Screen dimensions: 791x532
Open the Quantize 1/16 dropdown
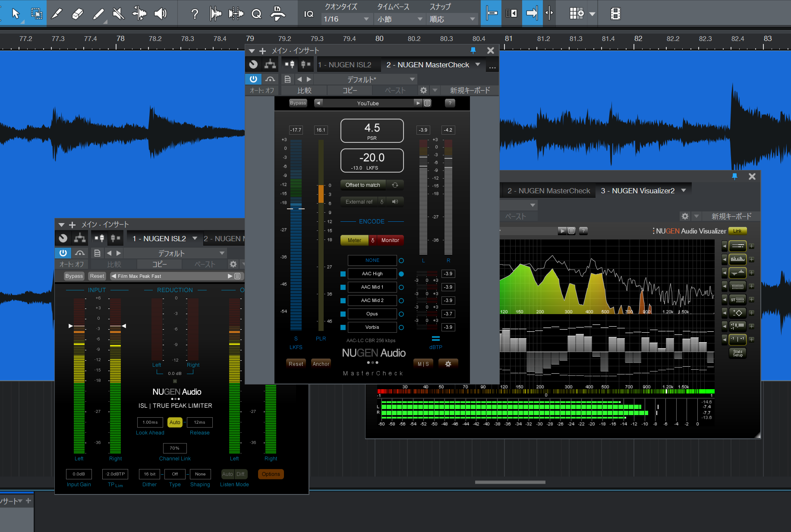tap(346, 19)
